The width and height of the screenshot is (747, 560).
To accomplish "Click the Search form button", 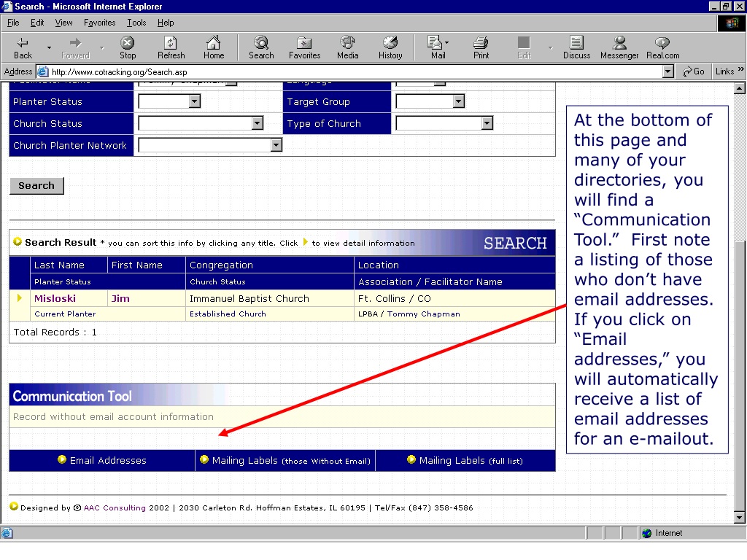I will (36, 186).
